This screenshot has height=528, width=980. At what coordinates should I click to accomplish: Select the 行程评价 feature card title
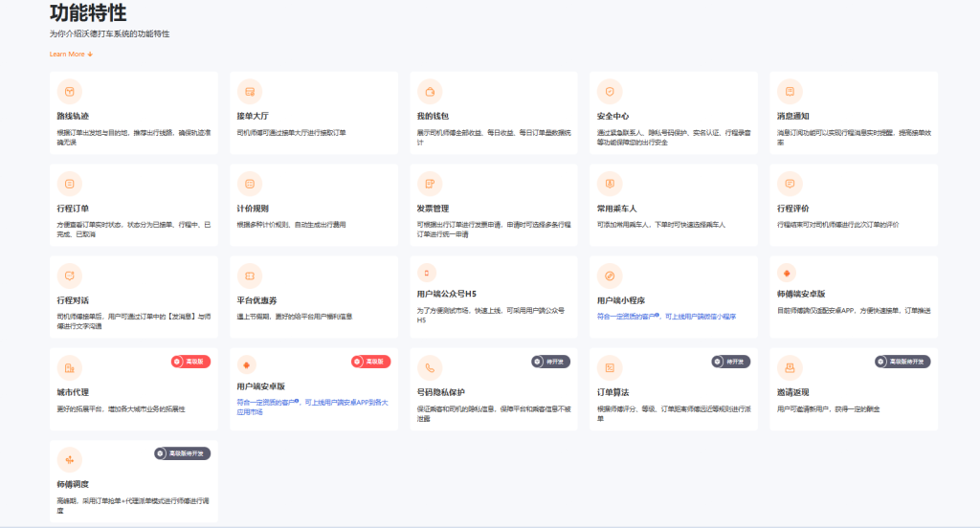(x=793, y=208)
